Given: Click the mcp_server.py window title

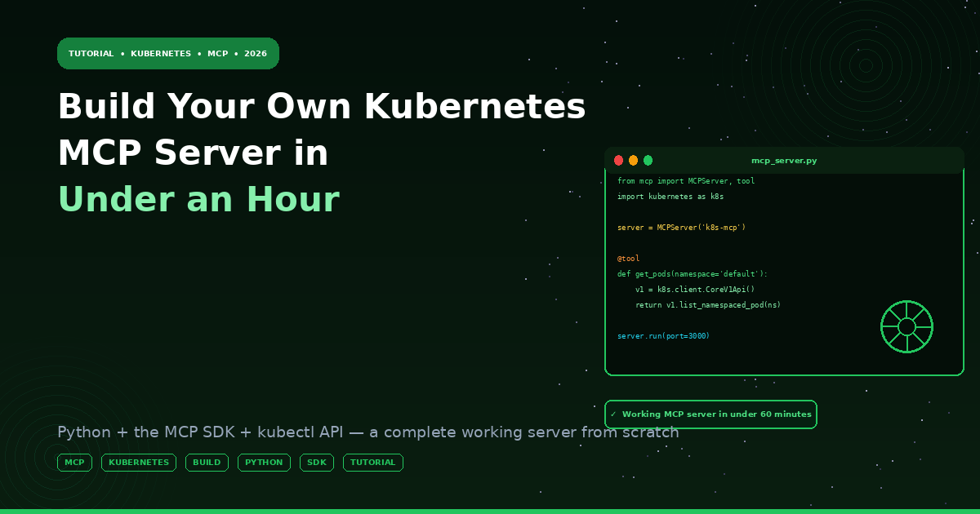Looking at the screenshot, I should 784,161.
